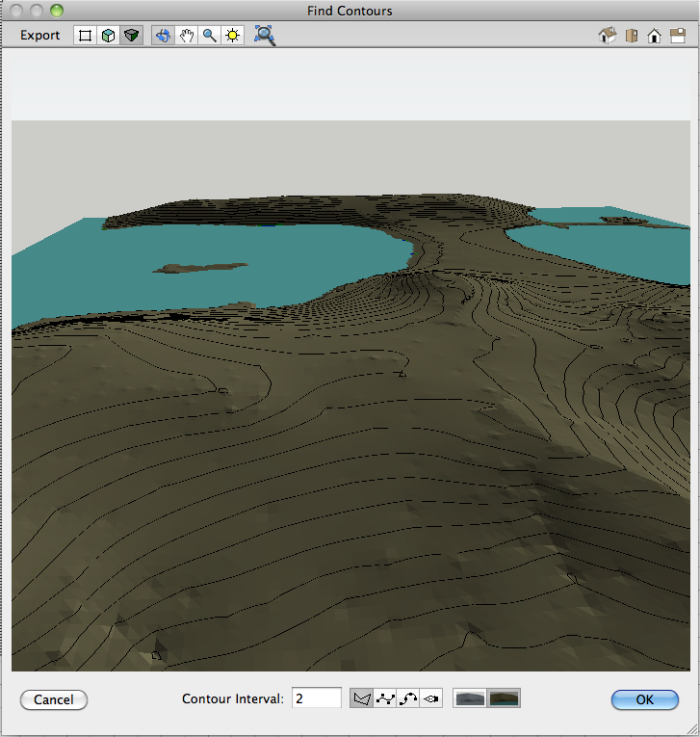Choose the brown terrain with water thumbnail

pyautogui.click(x=504, y=698)
